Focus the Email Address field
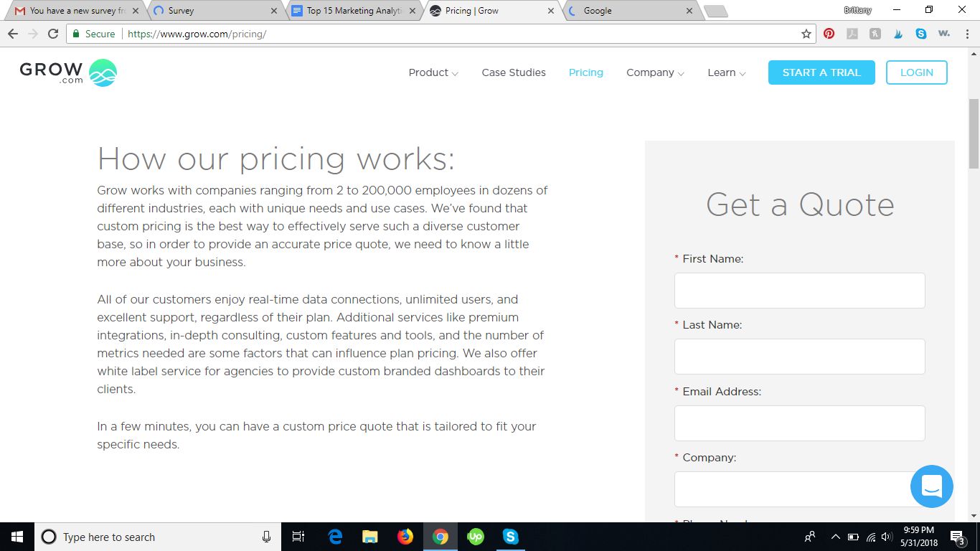 (x=799, y=423)
